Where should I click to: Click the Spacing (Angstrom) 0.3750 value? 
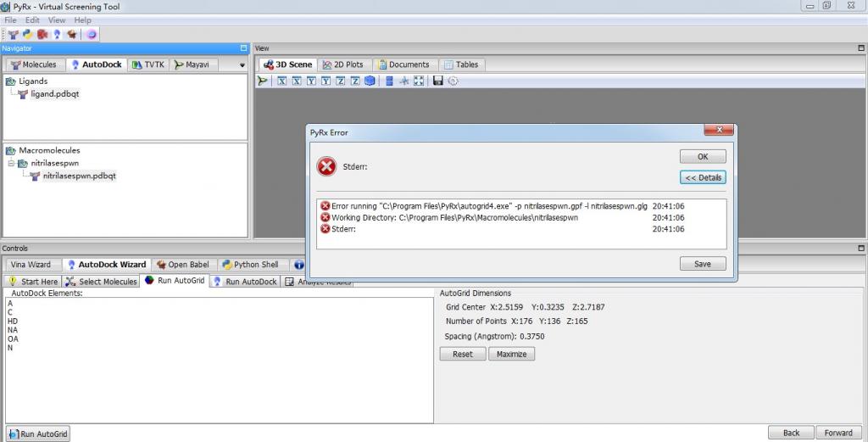pos(532,336)
